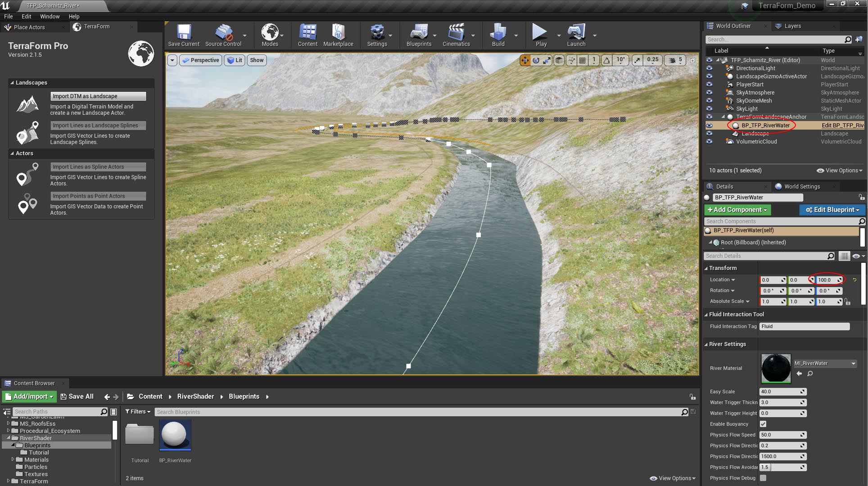Hide the VolumetricCloud actor via eye icon
The image size is (868, 486).
(709, 142)
